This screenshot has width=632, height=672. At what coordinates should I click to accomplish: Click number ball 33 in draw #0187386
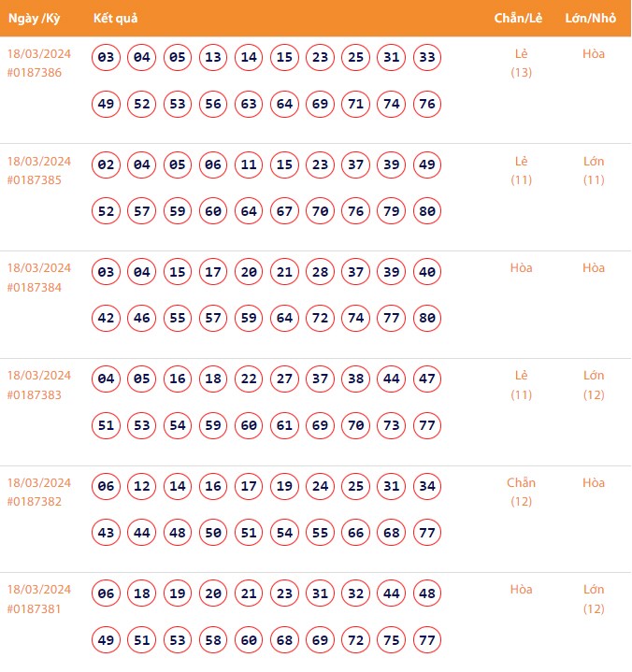(x=426, y=58)
